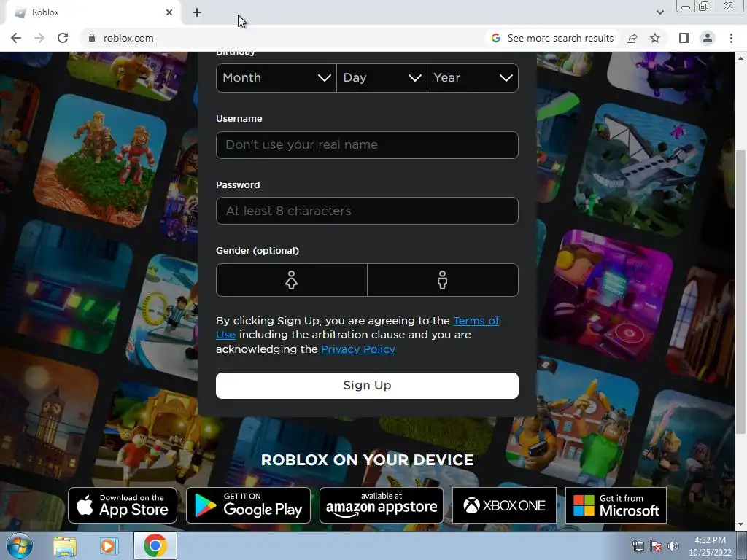
Task: Reload the Roblox page
Action: click(63, 38)
